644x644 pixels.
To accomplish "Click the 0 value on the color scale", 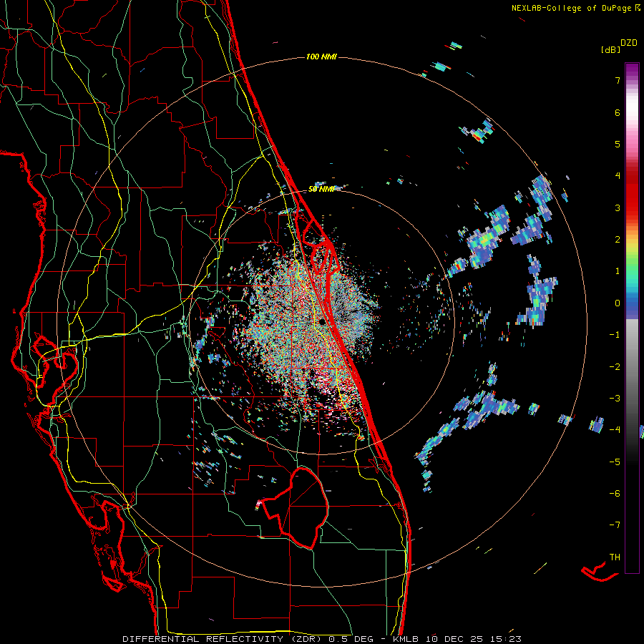I will click(x=618, y=303).
